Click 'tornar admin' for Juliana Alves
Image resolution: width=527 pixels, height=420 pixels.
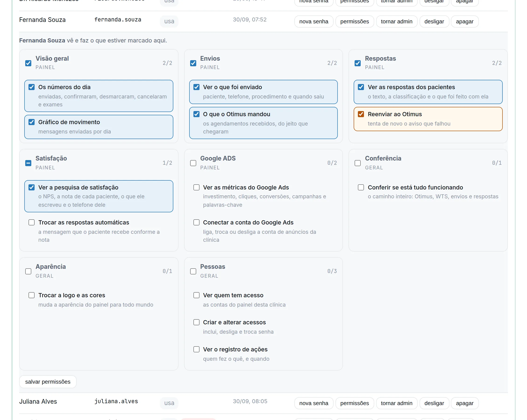pos(396,403)
